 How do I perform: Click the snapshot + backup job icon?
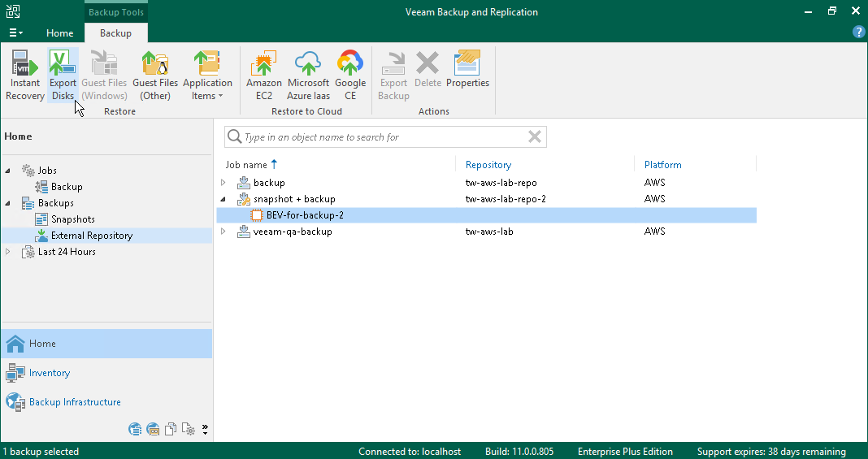(x=244, y=199)
